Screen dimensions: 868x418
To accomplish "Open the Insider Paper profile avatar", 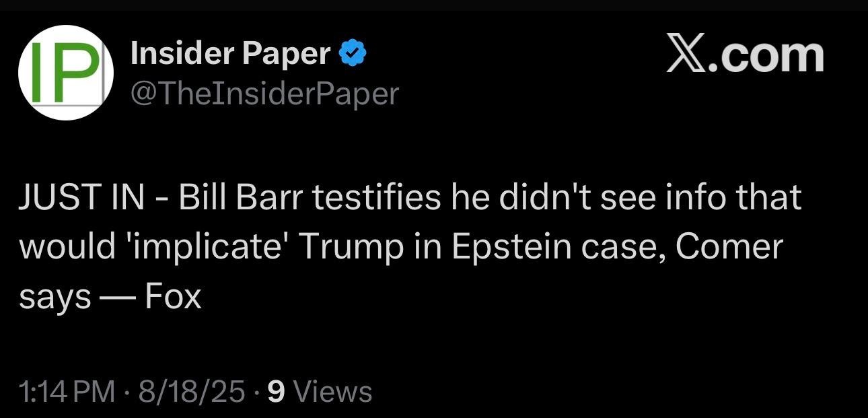I will click(65, 73).
